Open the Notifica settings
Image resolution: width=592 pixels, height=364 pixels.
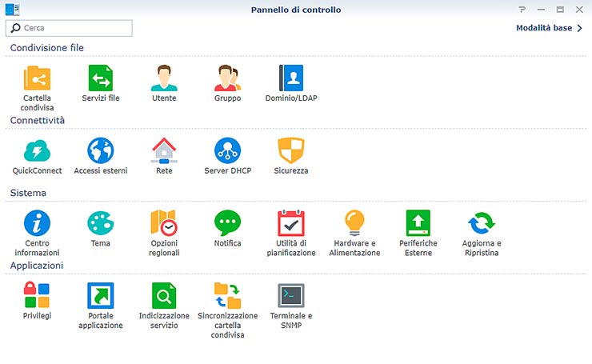(x=227, y=223)
